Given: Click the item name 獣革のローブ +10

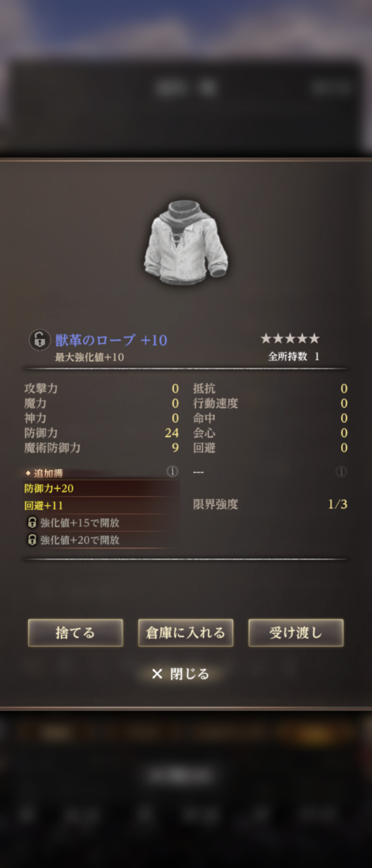Looking at the screenshot, I should (111, 340).
